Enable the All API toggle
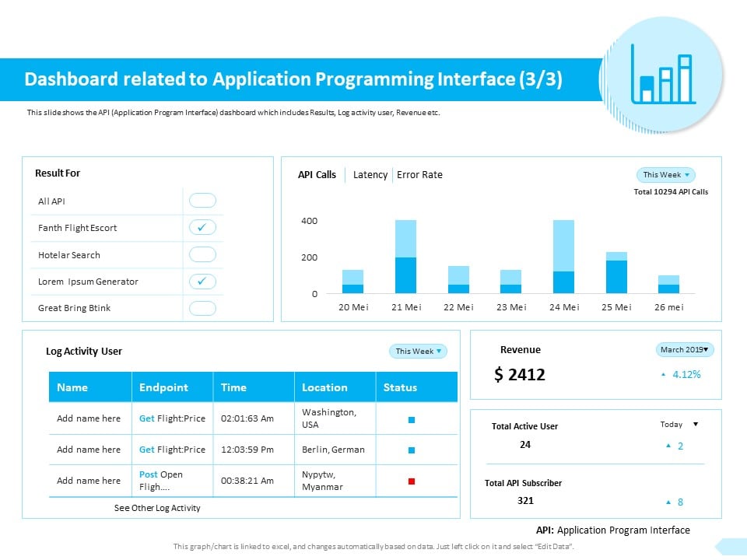 click(202, 200)
